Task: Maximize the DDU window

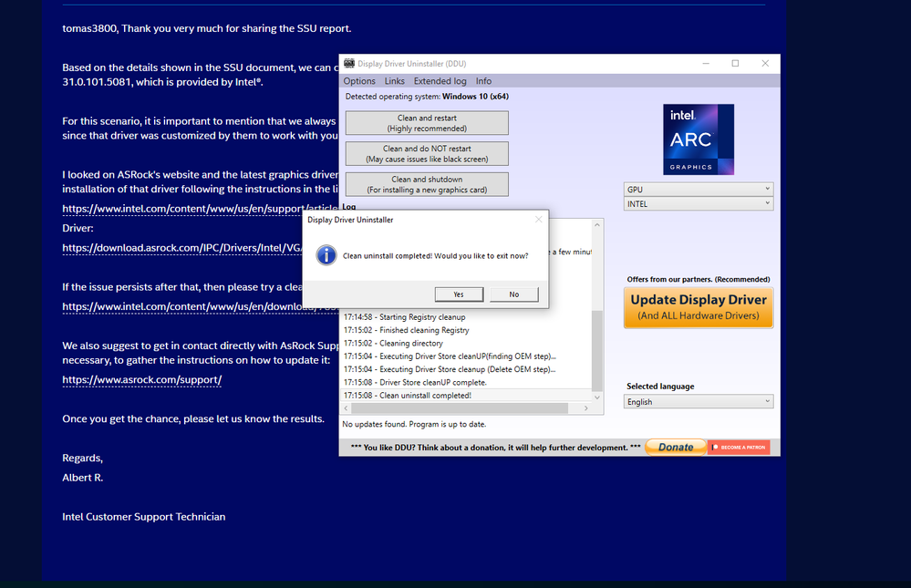Action: [x=735, y=63]
